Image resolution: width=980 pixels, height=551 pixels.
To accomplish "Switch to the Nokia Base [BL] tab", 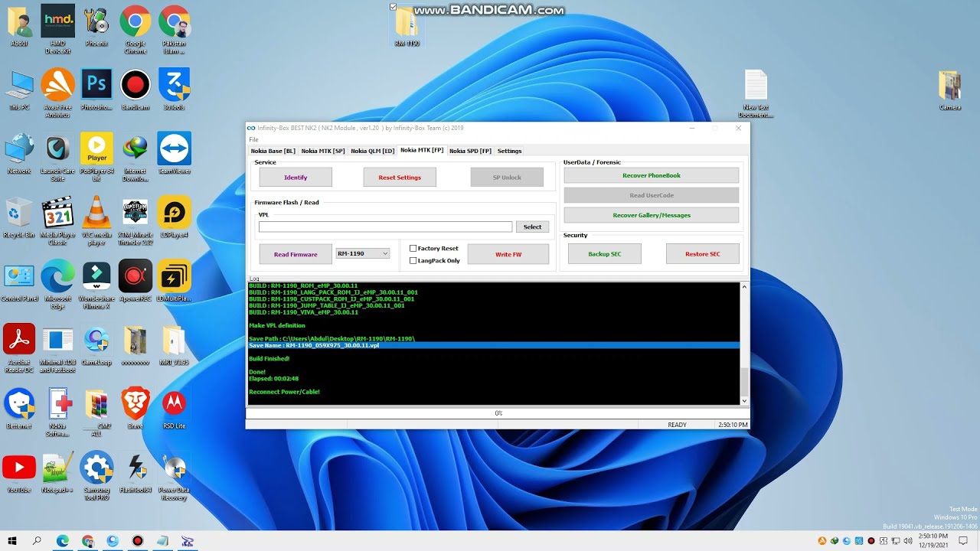I will [273, 151].
